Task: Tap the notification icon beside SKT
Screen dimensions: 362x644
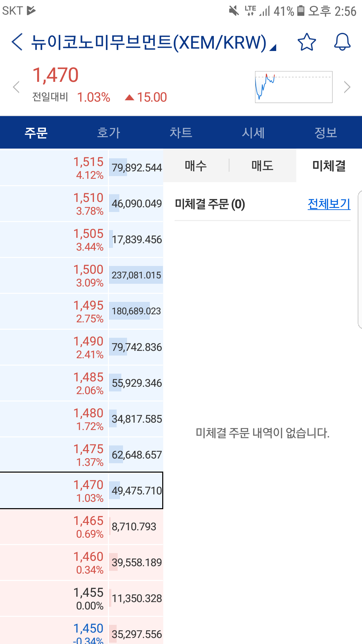Action: pos(31,11)
